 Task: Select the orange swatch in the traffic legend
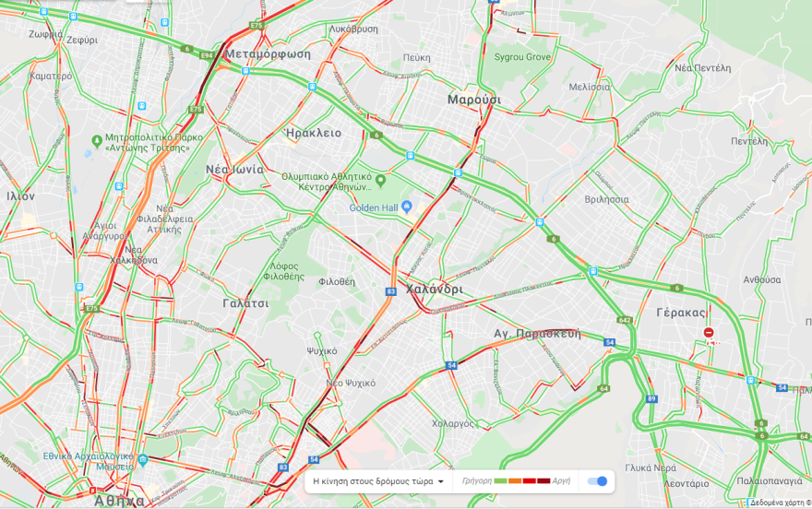click(x=515, y=481)
